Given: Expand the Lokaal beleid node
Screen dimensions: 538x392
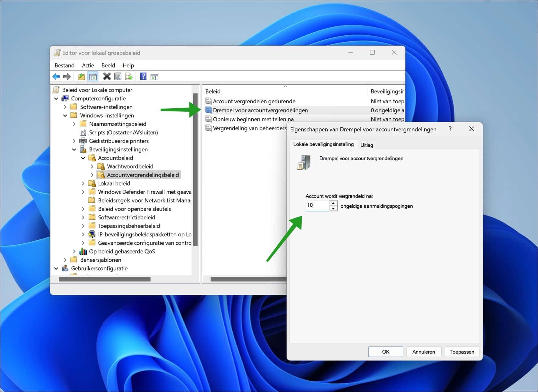Looking at the screenshot, I should click(83, 183).
